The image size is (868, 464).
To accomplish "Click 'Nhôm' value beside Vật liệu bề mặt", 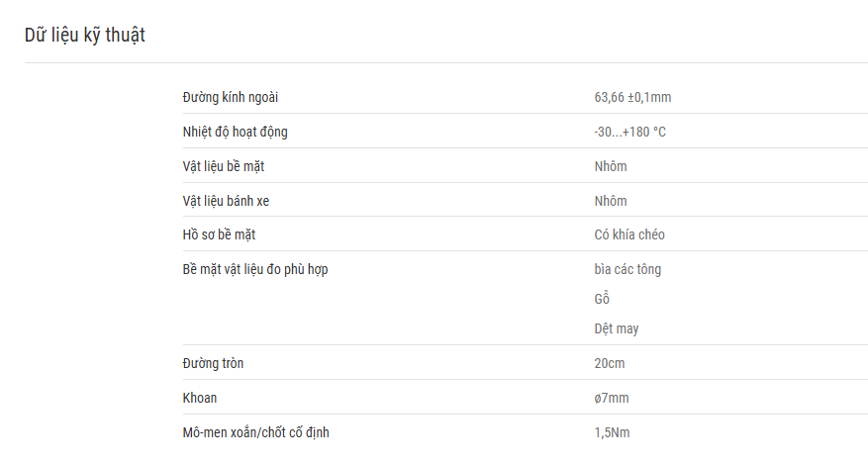I will pos(611,166).
